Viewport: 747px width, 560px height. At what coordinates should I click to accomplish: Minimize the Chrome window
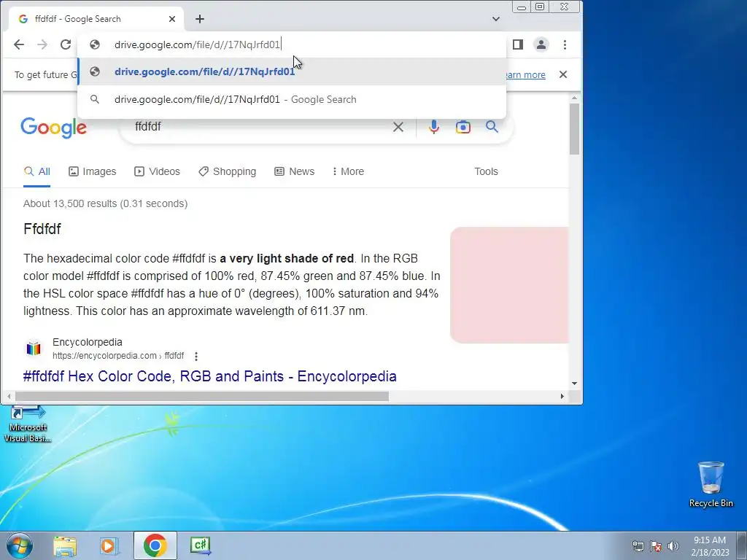click(522, 7)
